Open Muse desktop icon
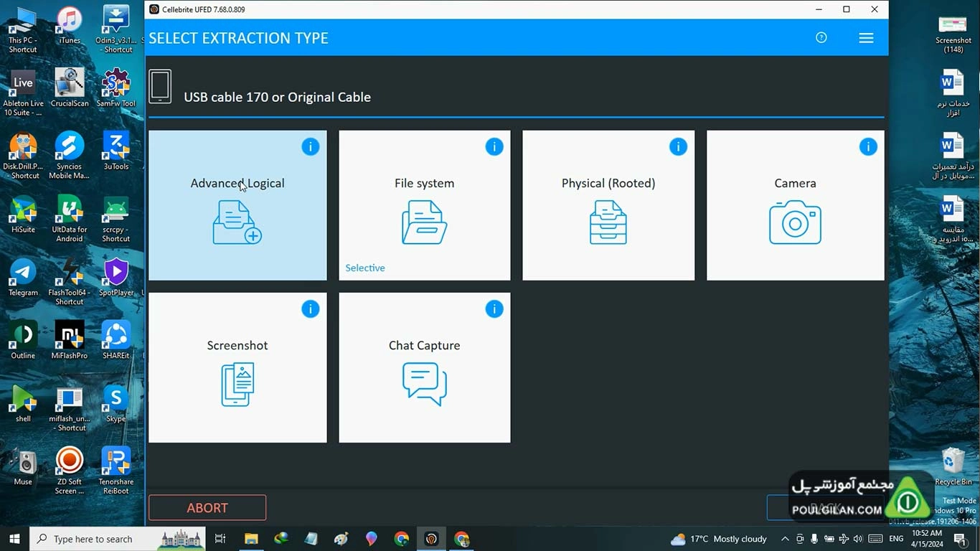This screenshot has height=551, width=980. (x=23, y=466)
